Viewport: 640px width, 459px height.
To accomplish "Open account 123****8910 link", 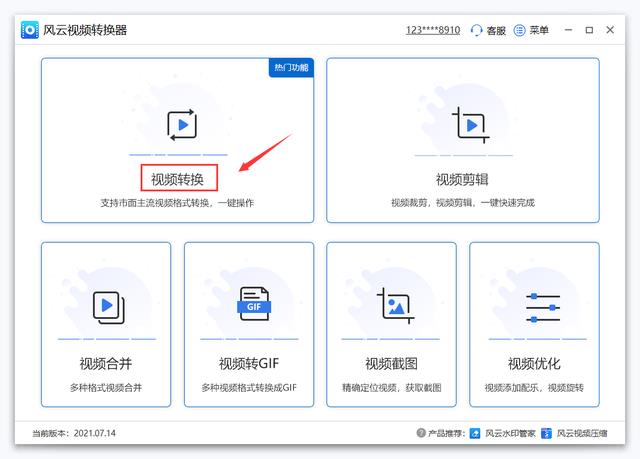I will [433, 30].
